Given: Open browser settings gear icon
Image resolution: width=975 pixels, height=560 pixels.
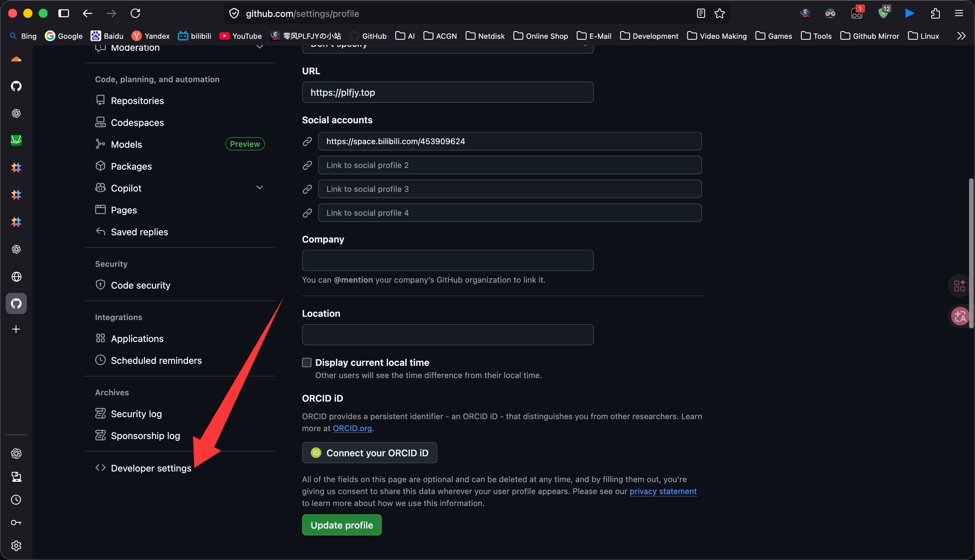Looking at the screenshot, I should pos(16,546).
